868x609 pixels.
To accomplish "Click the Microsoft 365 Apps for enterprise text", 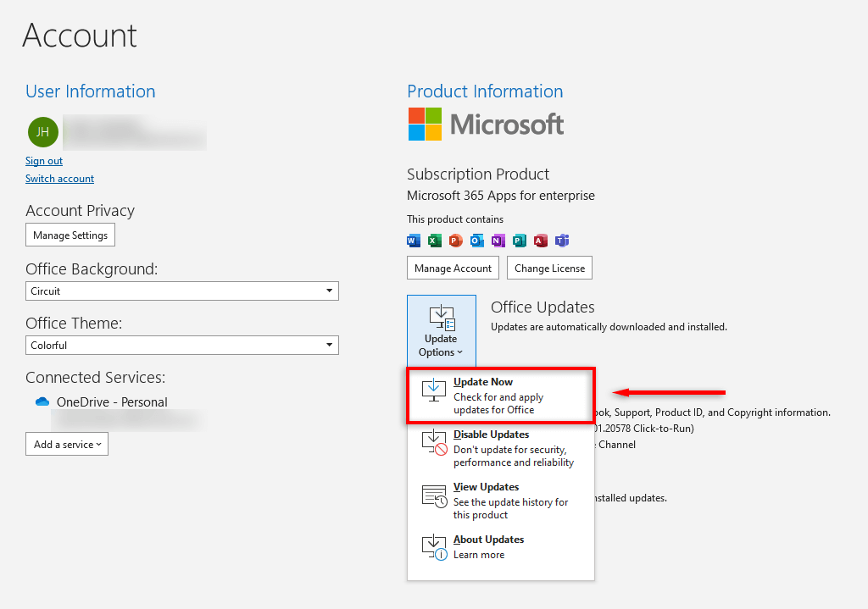I will point(500,196).
